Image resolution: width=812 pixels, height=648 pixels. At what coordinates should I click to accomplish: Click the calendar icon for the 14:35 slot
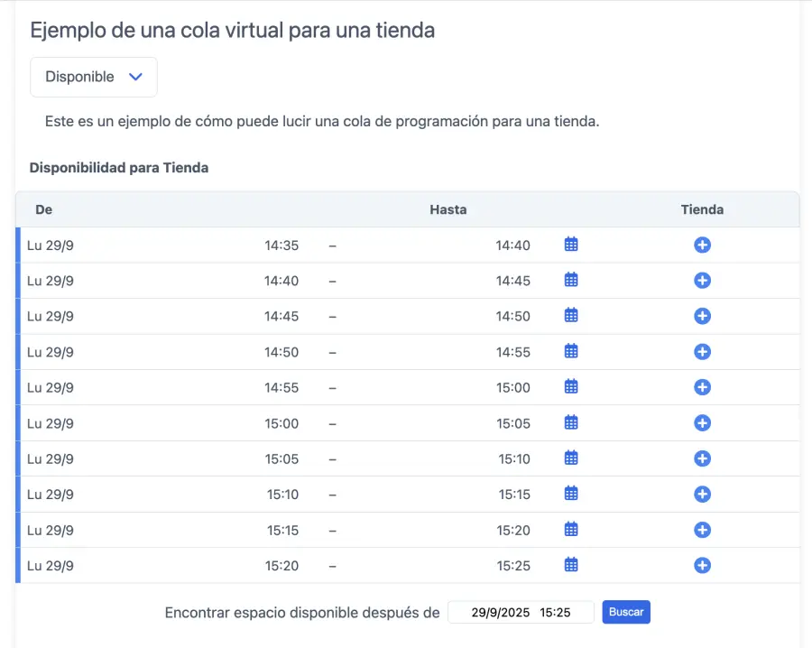(570, 245)
